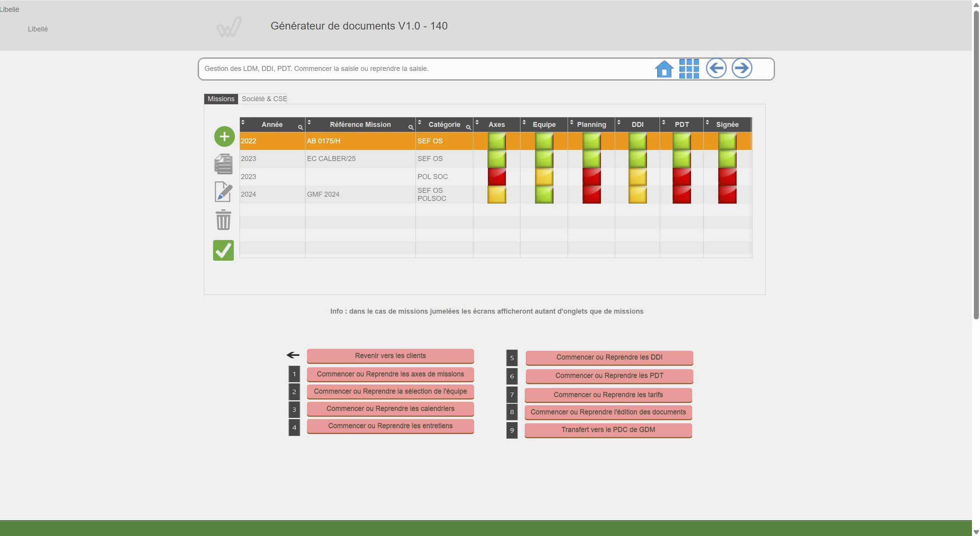Click the search magnifier in Année column
Viewport: 980px width, 536px height.
[300, 128]
